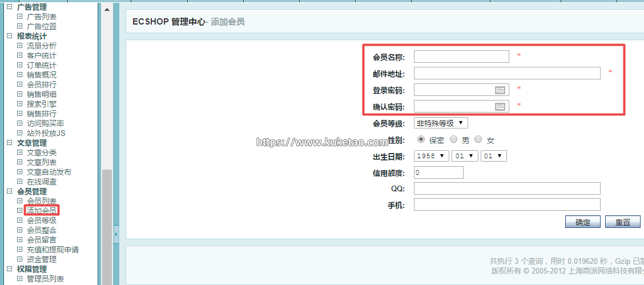Click sidebar scrollbar up arrow
Screen dimensions: 644x285
(107, 9)
